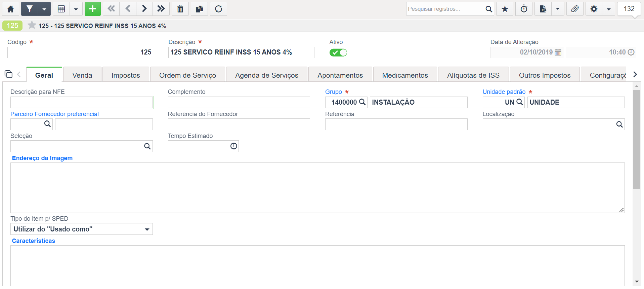This screenshot has height=289, width=644.
Task: Mark record 125 as favorite star
Action: tap(32, 25)
